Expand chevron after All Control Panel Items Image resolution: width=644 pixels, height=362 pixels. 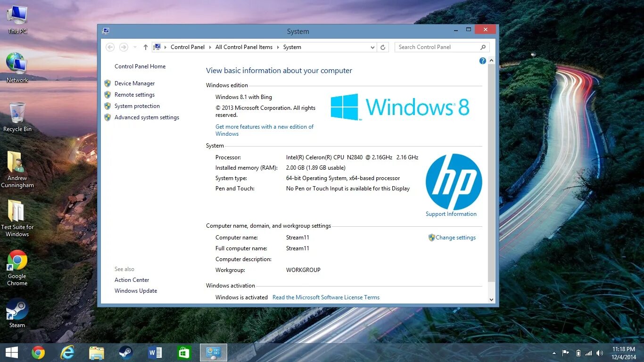click(x=278, y=47)
